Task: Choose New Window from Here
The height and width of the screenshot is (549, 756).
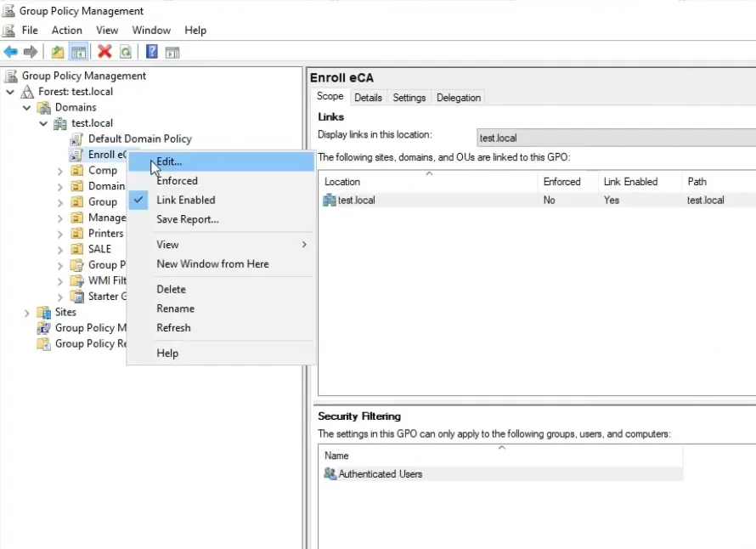Action: tap(222, 264)
